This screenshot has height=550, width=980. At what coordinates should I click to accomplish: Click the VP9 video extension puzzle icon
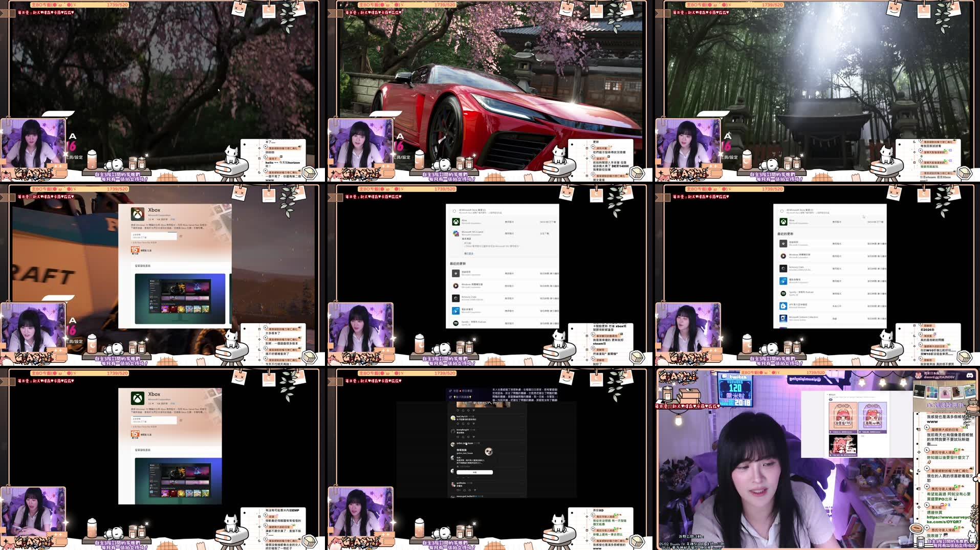(x=783, y=305)
